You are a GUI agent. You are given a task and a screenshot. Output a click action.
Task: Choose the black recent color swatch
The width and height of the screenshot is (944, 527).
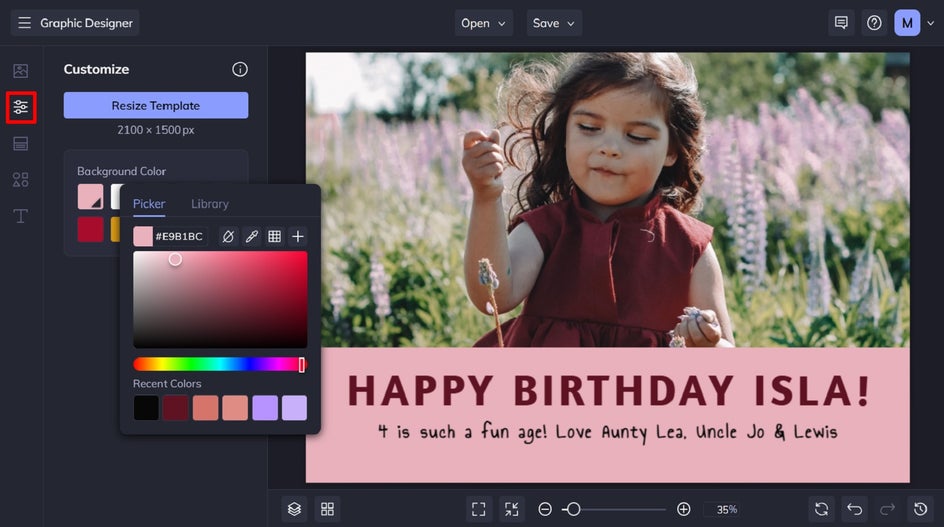146,408
